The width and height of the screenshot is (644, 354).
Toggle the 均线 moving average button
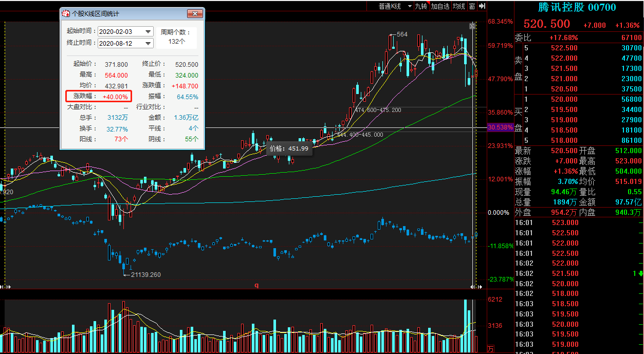click(x=458, y=6)
